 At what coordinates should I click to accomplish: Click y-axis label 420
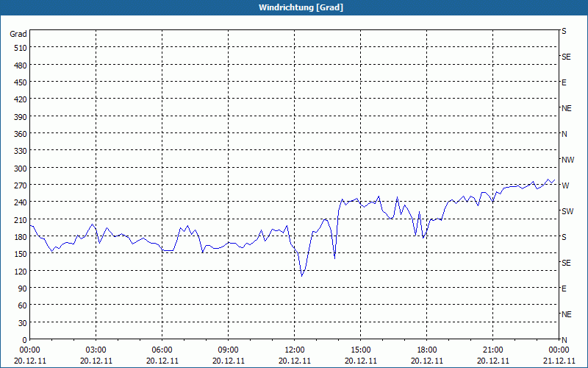[x=21, y=99]
